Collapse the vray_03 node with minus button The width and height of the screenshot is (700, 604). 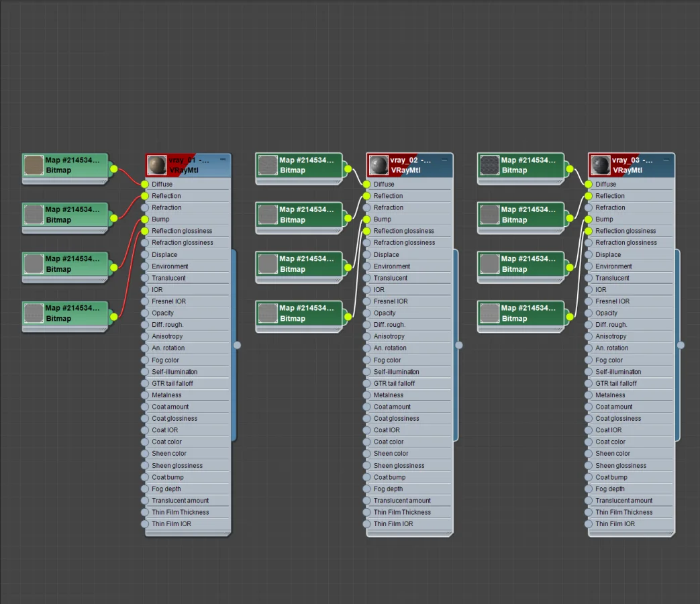666,159
